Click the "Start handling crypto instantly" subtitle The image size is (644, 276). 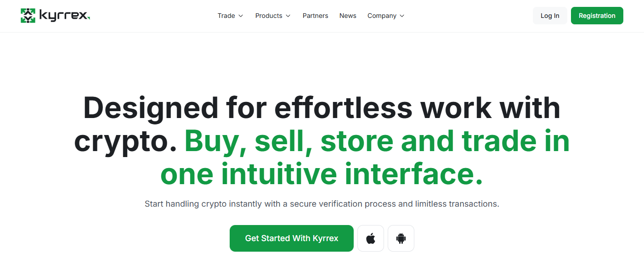pyautogui.click(x=322, y=203)
